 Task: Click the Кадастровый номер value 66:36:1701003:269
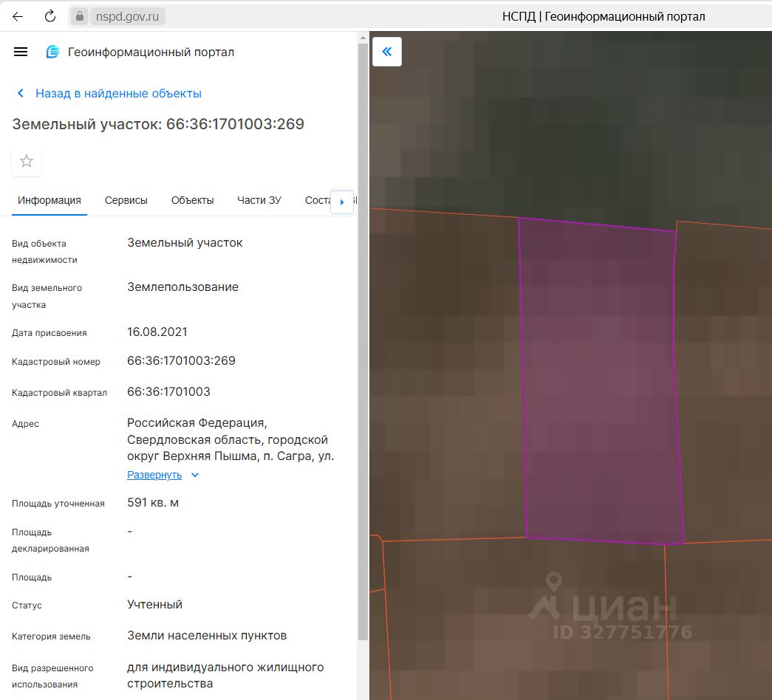[181, 361]
